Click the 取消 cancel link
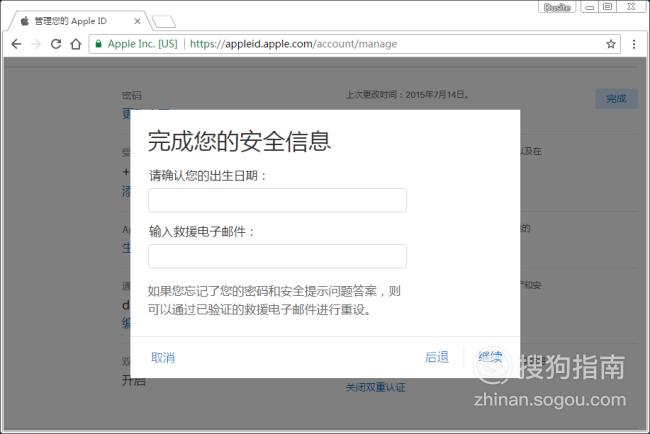650x434 pixels. click(x=163, y=357)
